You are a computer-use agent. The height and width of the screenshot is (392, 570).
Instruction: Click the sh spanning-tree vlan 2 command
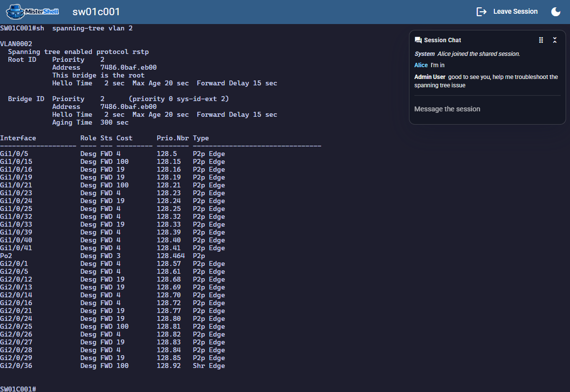[84, 28]
